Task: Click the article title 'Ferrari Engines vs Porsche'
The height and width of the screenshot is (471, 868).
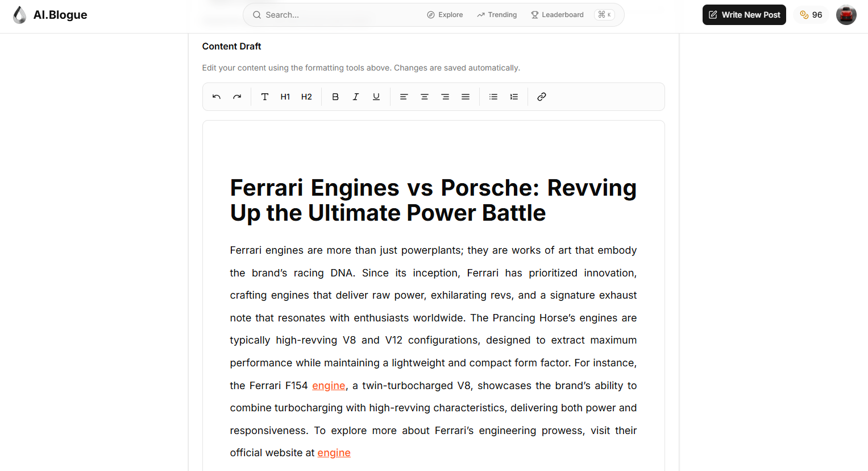Action: [433, 200]
